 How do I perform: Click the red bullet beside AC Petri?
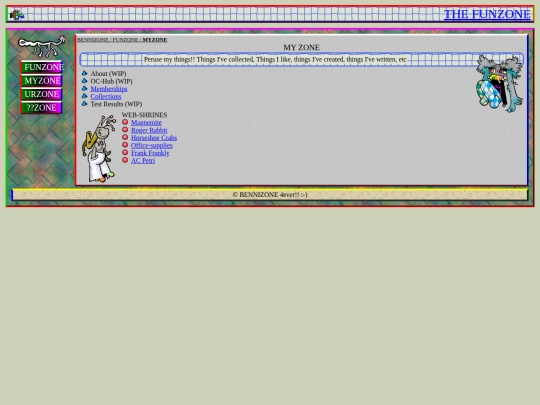click(x=125, y=160)
